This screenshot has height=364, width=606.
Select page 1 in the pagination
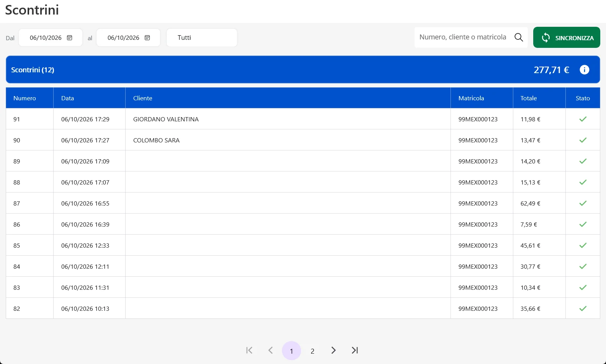tap(292, 351)
